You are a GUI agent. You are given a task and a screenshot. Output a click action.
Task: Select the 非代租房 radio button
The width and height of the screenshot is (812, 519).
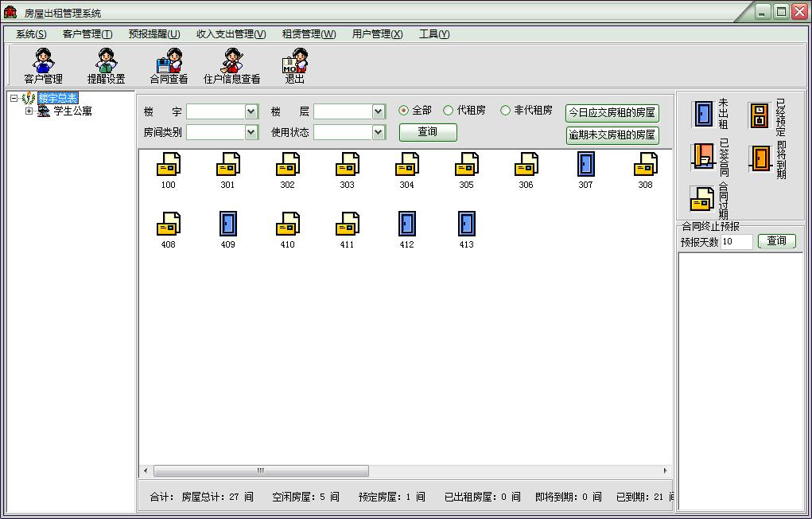(x=506, y=111)
